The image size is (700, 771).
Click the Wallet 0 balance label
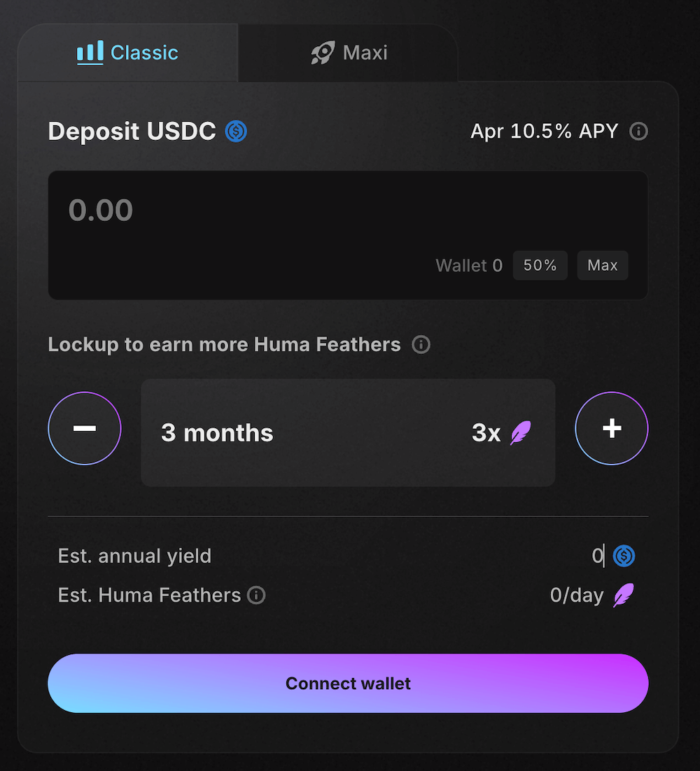click(x=468, y=266)
